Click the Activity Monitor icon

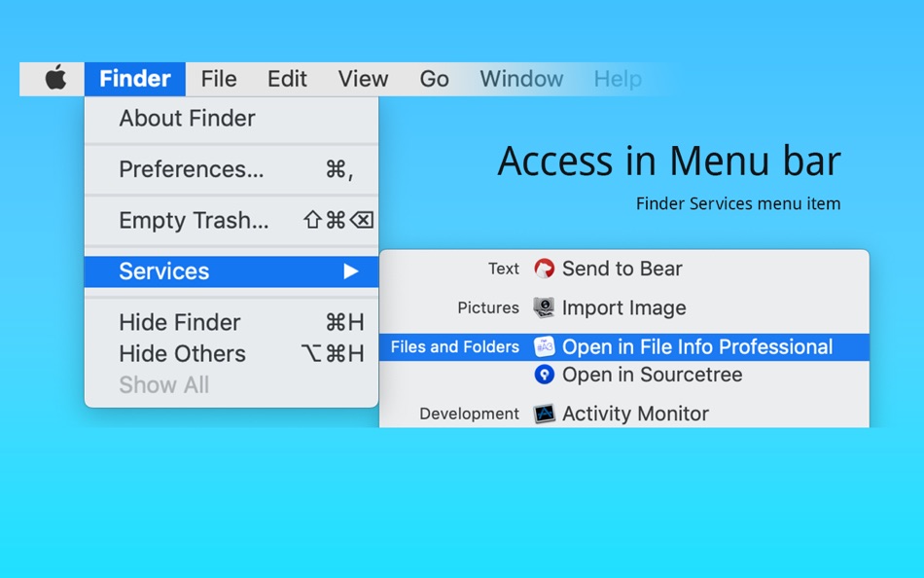click(x=544, y=414)
